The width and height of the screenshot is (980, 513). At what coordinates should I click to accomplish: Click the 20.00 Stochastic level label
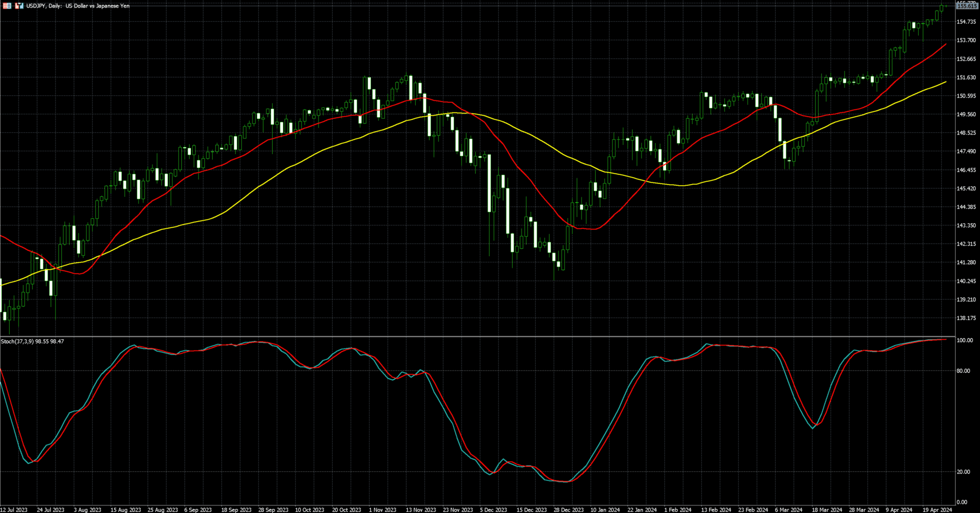(963, 472)
